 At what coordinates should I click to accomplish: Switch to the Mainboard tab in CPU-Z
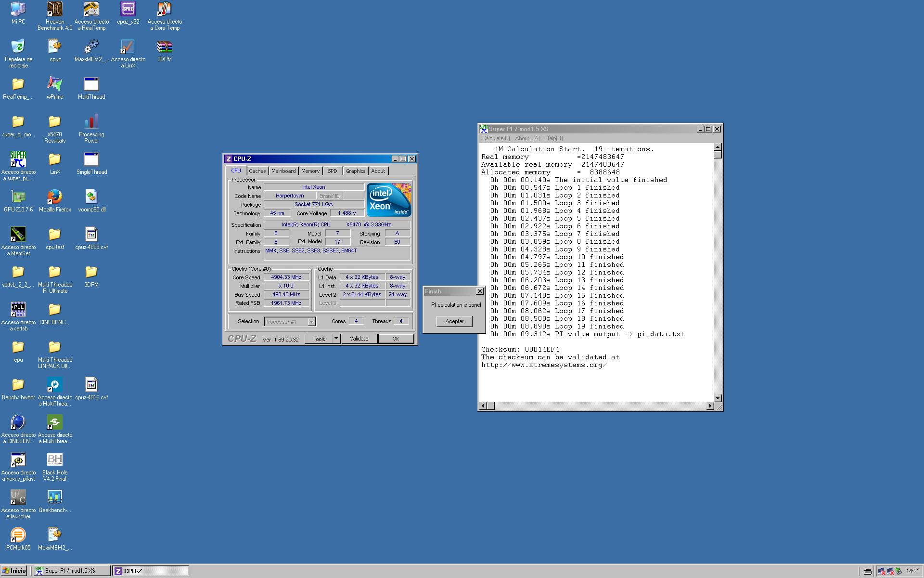[x=283, y=171]
